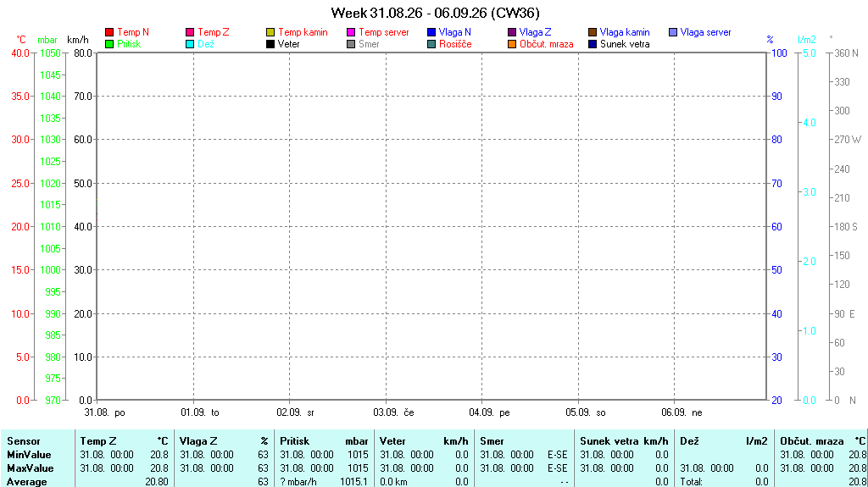Click the MaxValue row label
This screenshot has width=868, height=487.
31,468
